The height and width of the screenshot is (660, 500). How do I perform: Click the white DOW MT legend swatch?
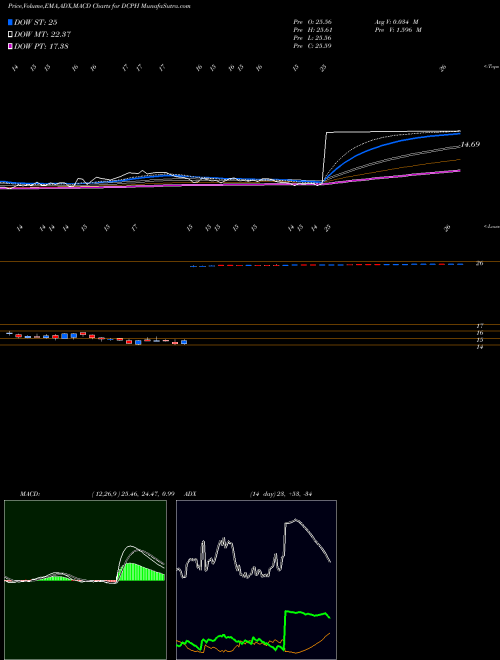(x=11, y=34)
